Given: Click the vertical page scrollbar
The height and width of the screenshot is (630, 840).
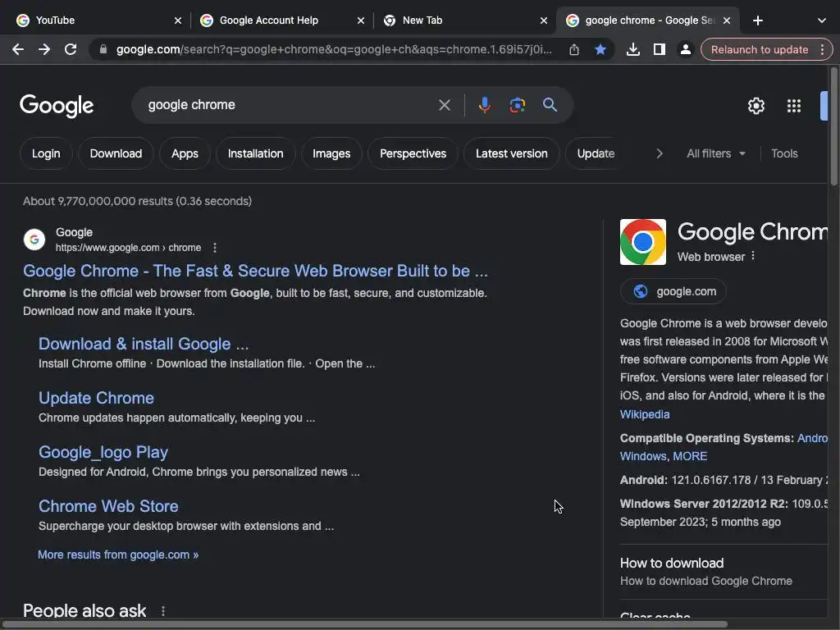Looking at the screenshot, I should pyautogui.click(x=834, y=126).
